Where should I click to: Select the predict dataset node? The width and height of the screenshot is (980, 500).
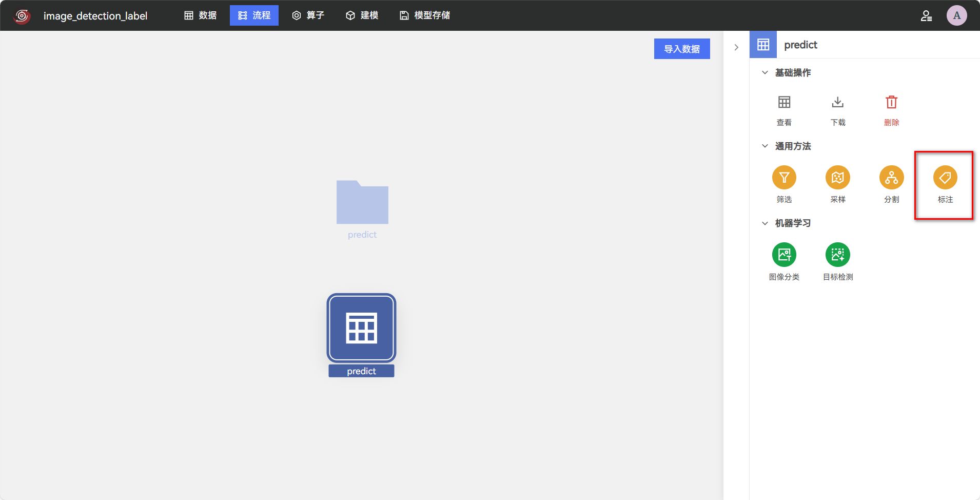click(362, 328)
